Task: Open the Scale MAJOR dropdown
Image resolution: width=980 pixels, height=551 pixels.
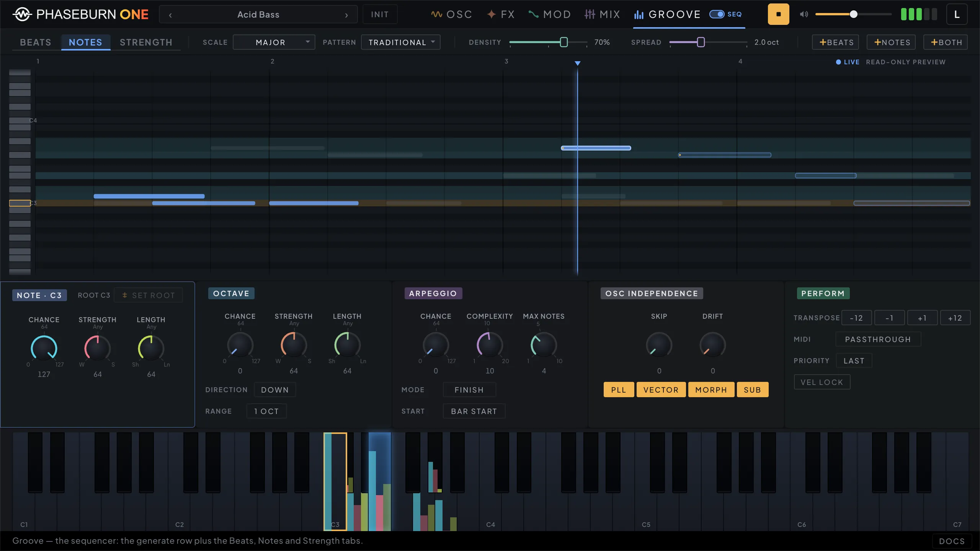Action: pyautogui.click(x=274, y=42)
